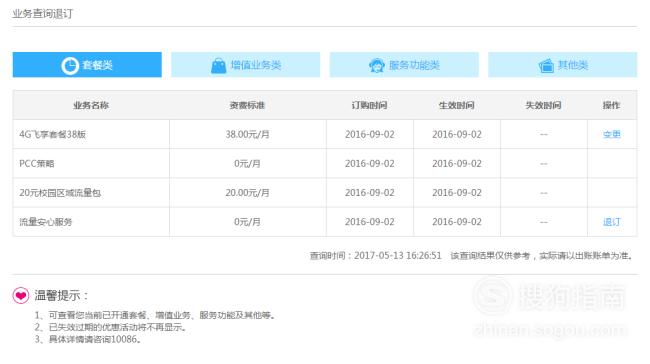Screen dimensions: 650x364
Task: Select the PCC策略 row name
Action: 37,164
